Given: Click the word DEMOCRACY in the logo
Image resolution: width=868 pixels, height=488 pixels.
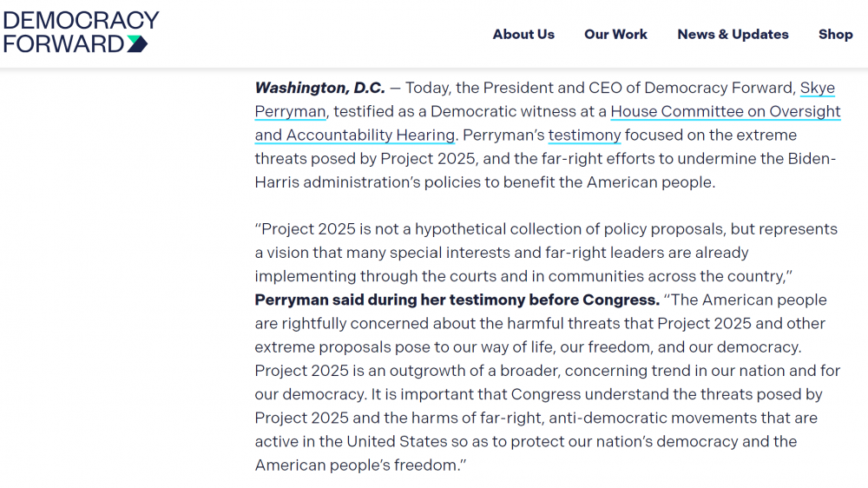Looking at the screenshot, I should [x=81, y=20].
